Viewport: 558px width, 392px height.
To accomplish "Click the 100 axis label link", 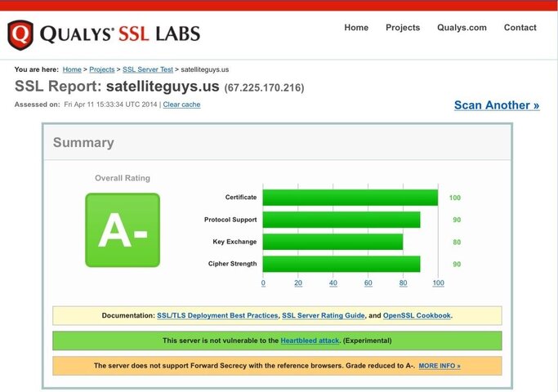I will pos(438,283).
